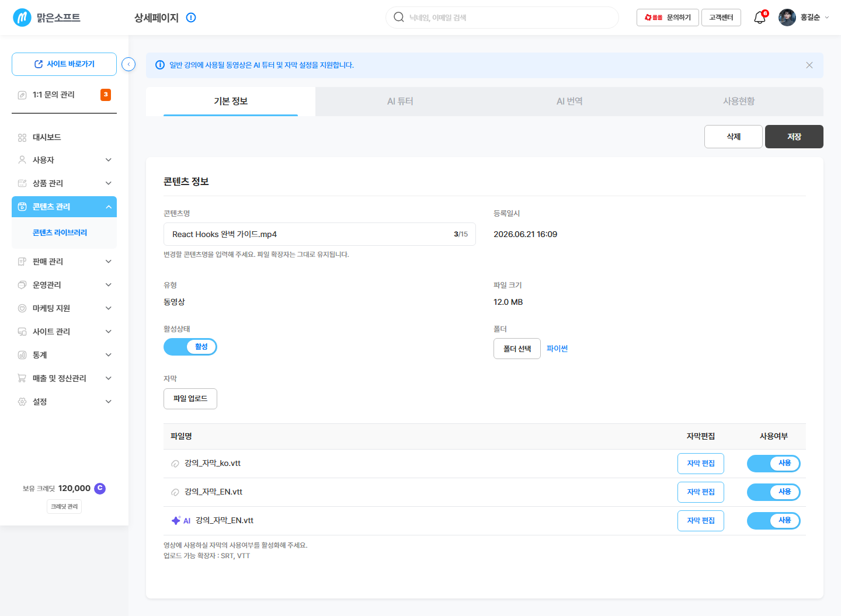The height and width of the screenshot is (616, 841).
Task: Click the 콘텐츠명 input field
Action: (x=319, y=234)
